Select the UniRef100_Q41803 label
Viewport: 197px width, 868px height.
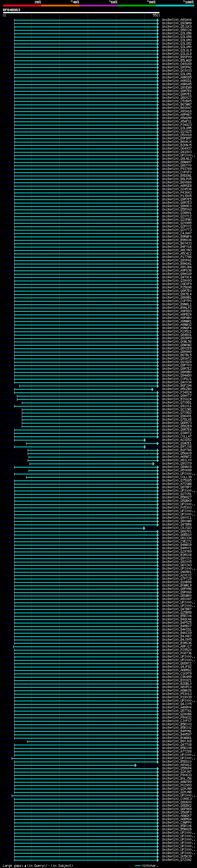coord(177,151)
